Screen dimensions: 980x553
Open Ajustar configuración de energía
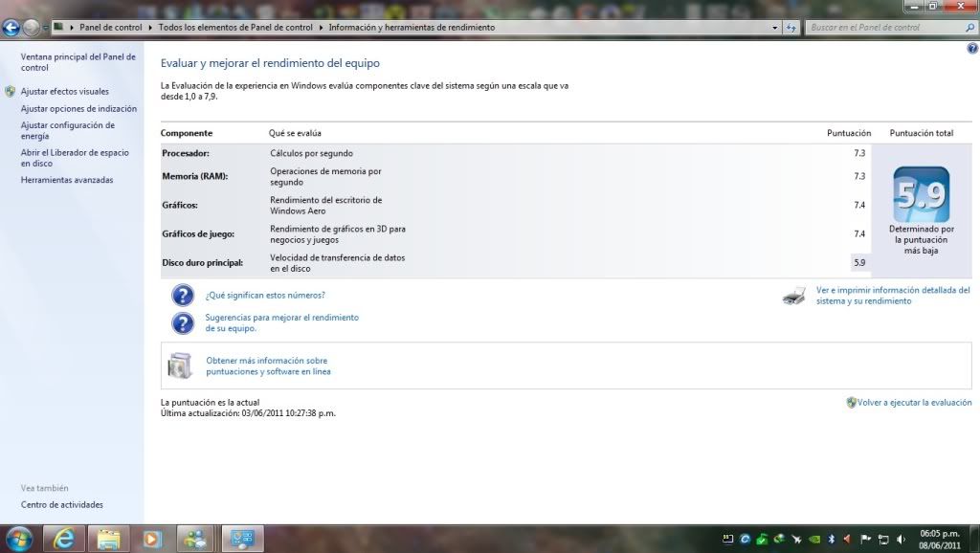point(68,130)
